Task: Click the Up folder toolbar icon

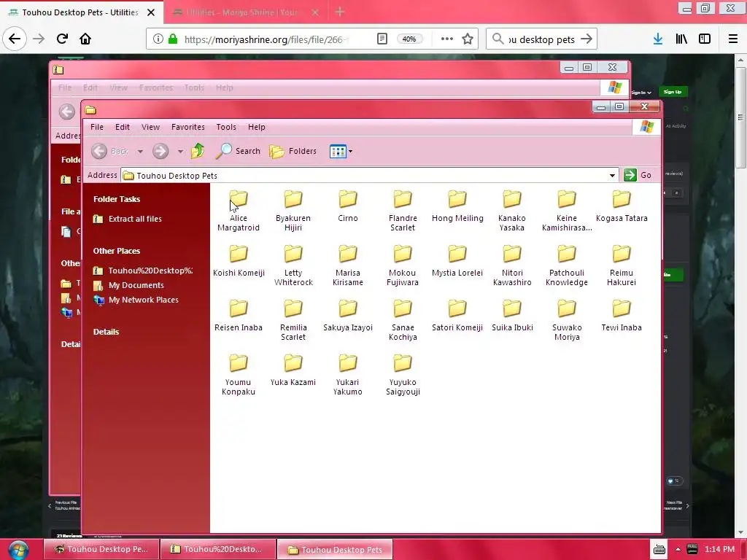Action: tap(198, 151)
